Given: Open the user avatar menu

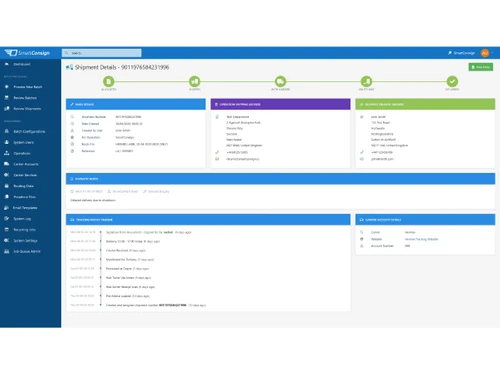Looking at the screenshot, I should (485, 53).
